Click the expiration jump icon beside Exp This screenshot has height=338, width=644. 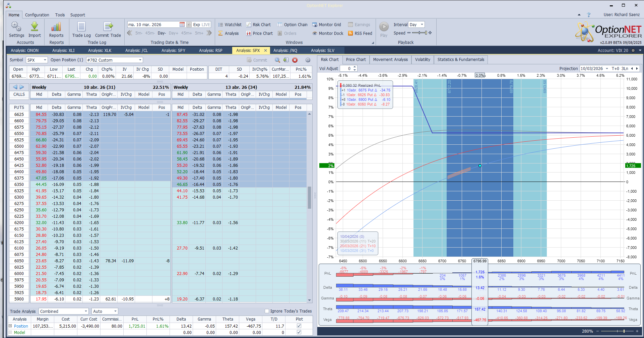189,24
